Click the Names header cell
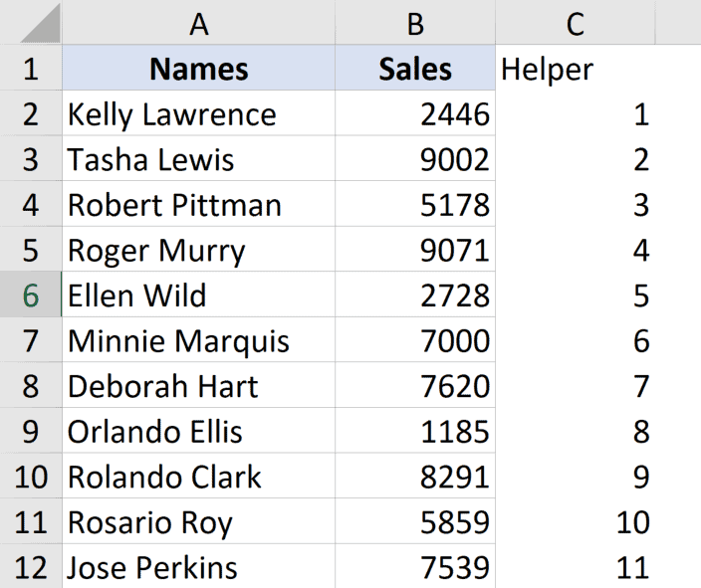 tap(198, 69)
